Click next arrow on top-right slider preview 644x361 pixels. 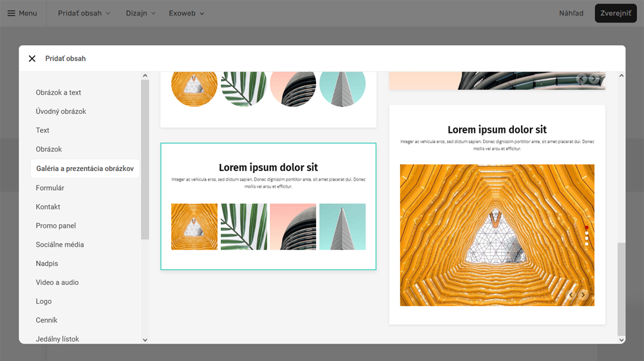pyautogui.click(x=594, y=79)
